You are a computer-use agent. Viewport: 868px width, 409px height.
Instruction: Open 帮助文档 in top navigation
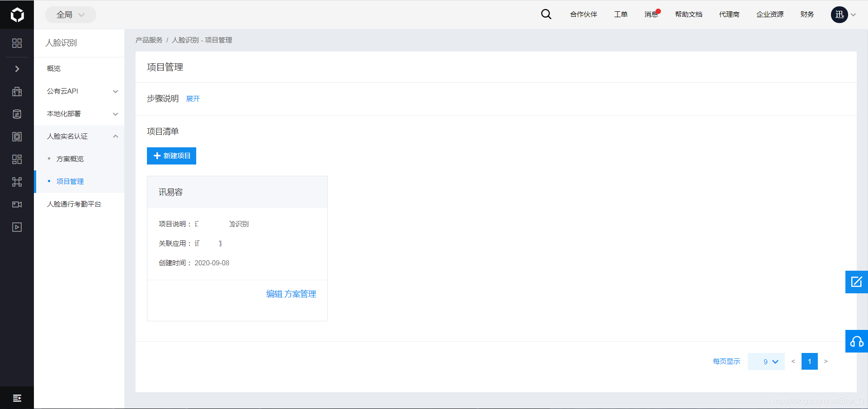(689, 14)
